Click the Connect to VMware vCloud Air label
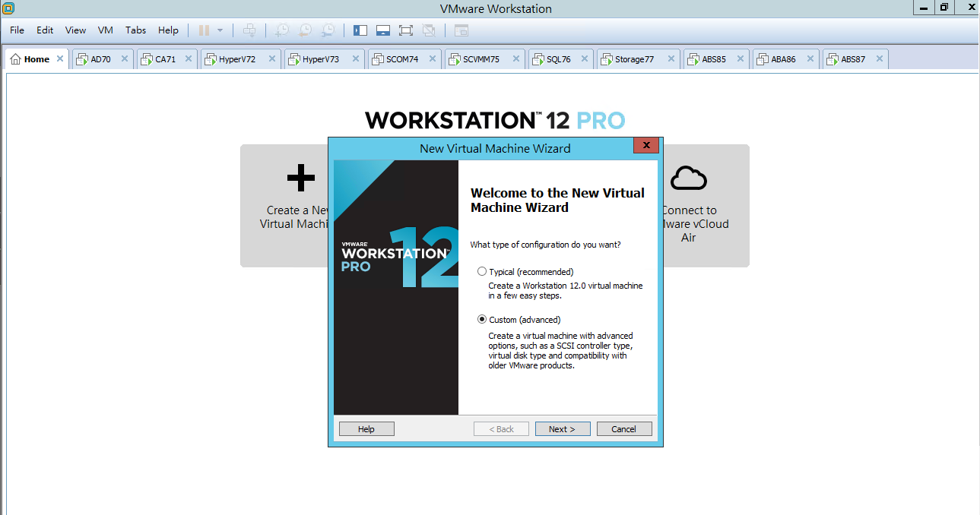This screenshot has height=515, width=980. (693, 224)
